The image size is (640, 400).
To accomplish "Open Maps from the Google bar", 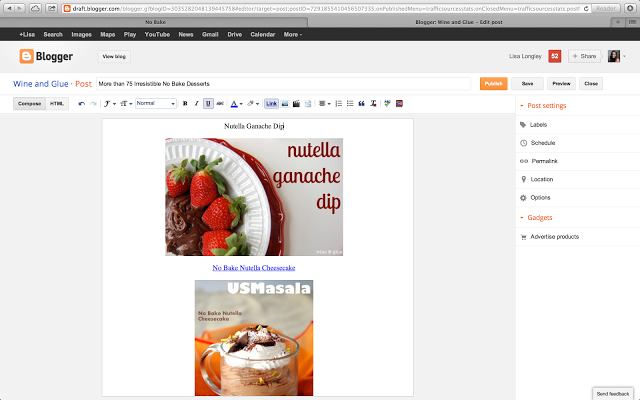I will (x=108, y=35).
